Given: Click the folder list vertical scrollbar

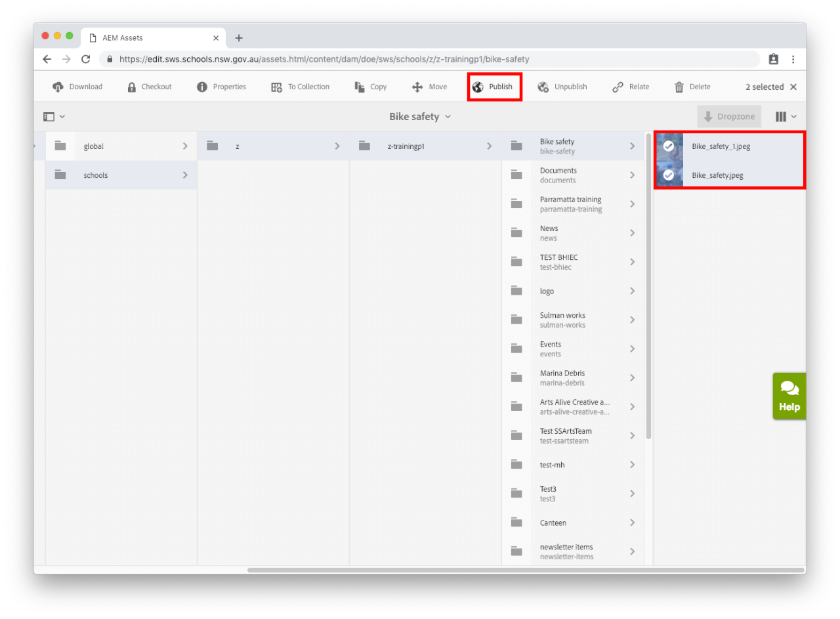Looking at the screenshot, I should [648, 286].
